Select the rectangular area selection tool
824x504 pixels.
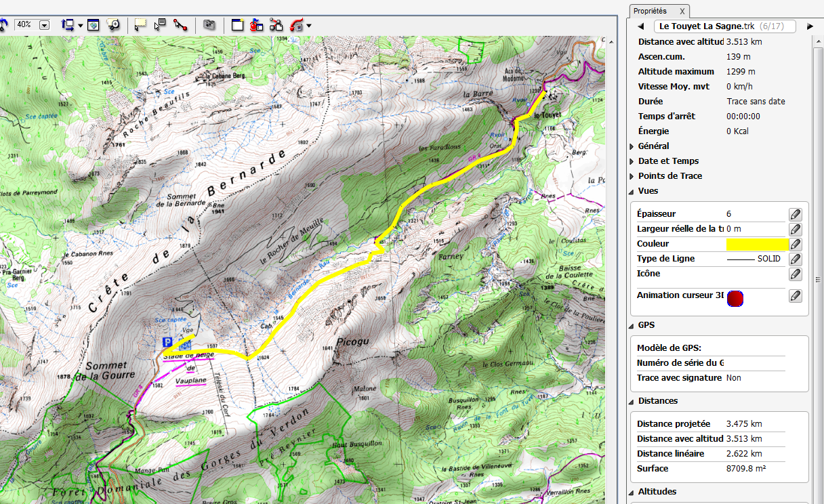tap(140, 25)
